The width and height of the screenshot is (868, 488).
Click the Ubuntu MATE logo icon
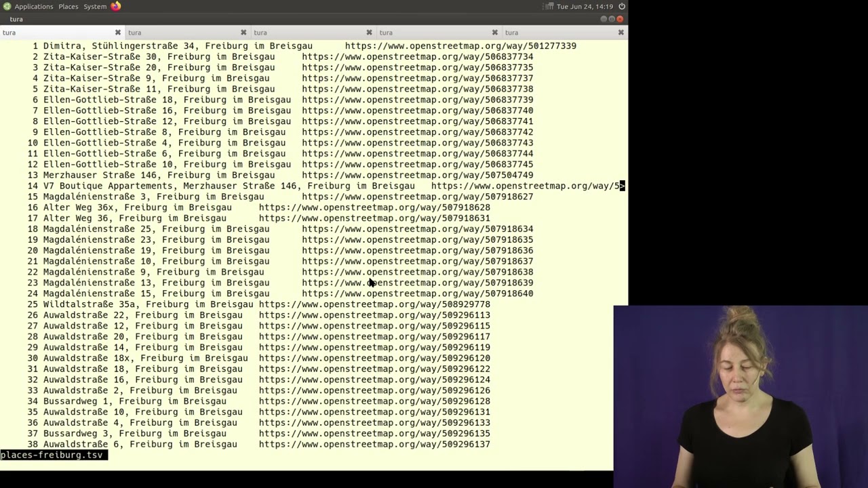(x=7, y=6)
